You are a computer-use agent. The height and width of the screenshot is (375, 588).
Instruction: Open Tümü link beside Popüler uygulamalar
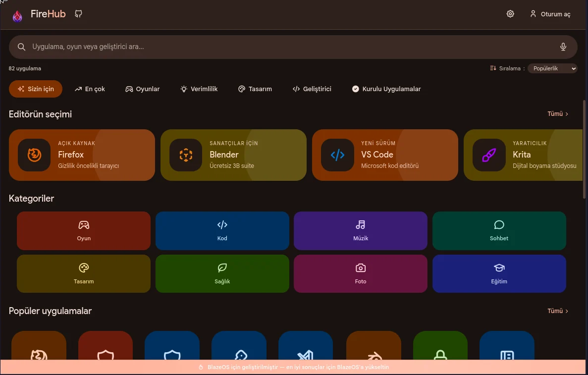pos(558,311)
